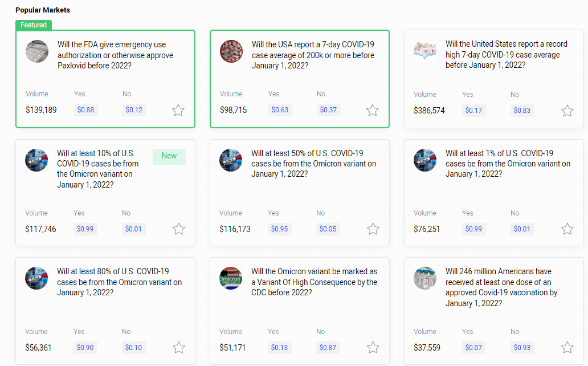
Task: Select Yes $0.17 on record high market
Action: [x=473, y=111]
